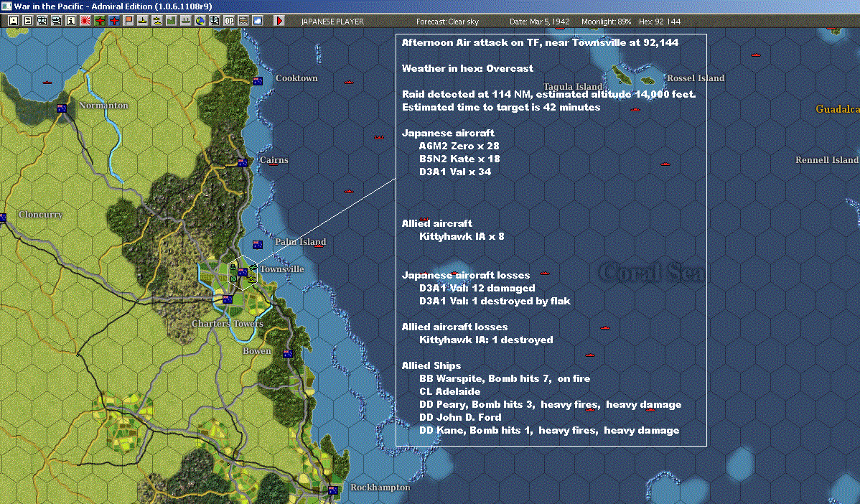The width and height of the screenshot is (860, 504).
Task: Select the Normanton base flag on map
Action: [x=62, y=108]
